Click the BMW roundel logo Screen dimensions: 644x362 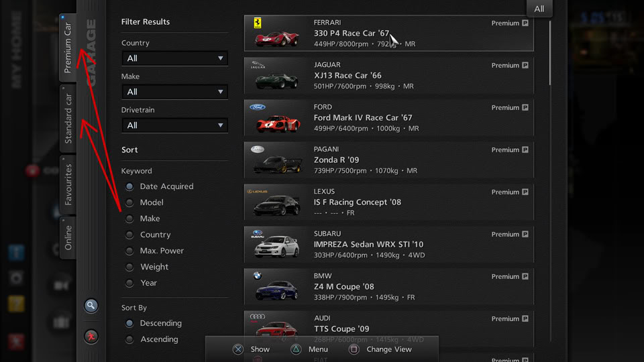click(258, 276)
